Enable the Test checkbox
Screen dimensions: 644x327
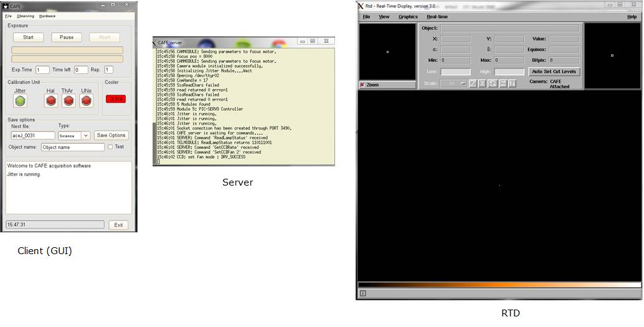click(x=111, y=147)
